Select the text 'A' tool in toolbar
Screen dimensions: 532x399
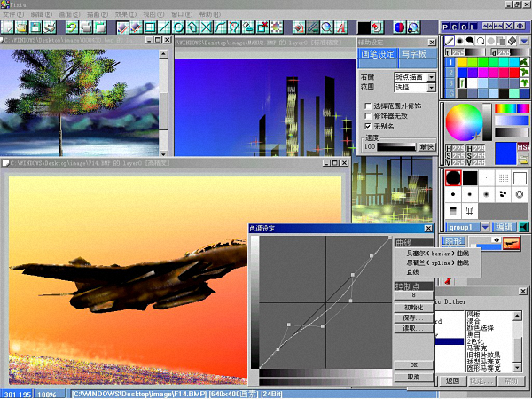342,27
